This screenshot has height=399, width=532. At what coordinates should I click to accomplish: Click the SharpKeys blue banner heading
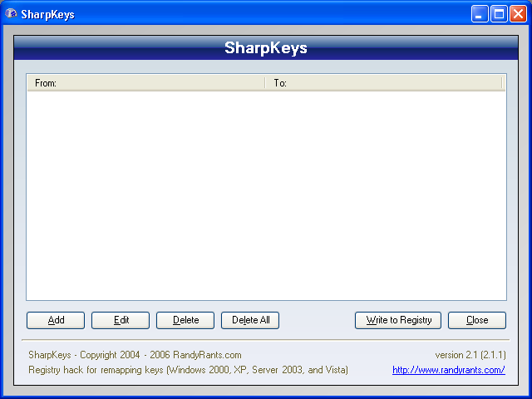[266, 47]
